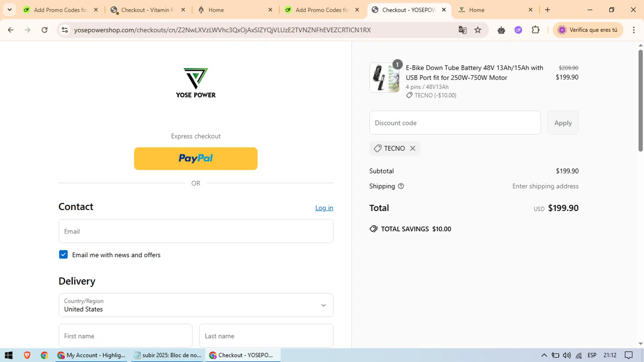Click the 21:12 taskbar clock

click(x=610, y=355)
